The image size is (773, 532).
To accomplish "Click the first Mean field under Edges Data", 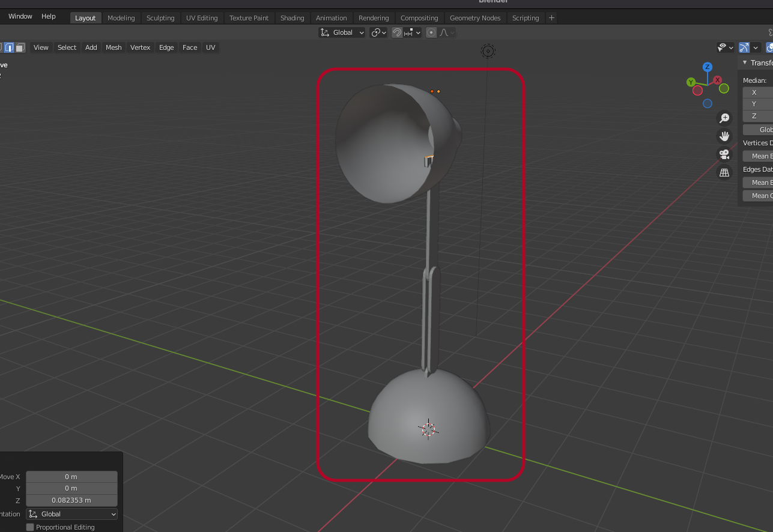I will point(758,183).
